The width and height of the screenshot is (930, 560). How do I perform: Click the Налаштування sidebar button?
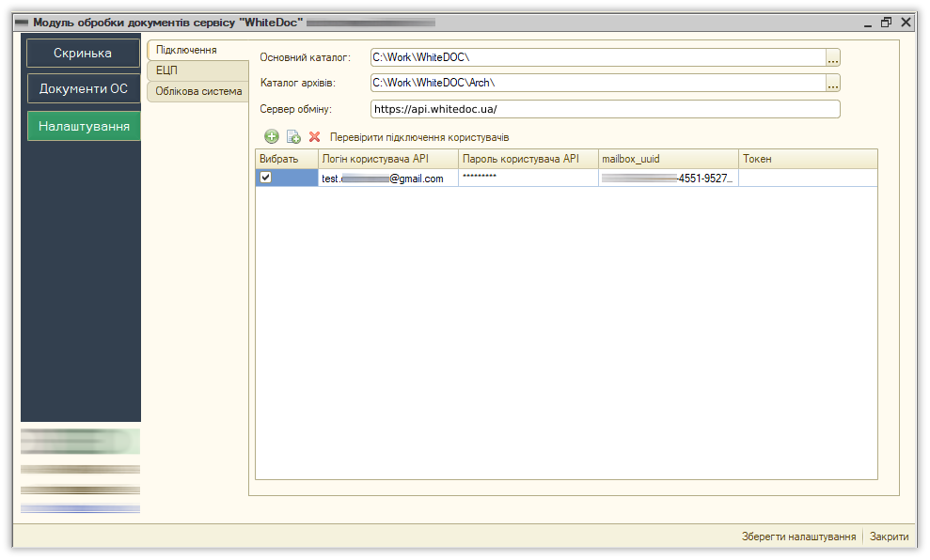point(84,126)
